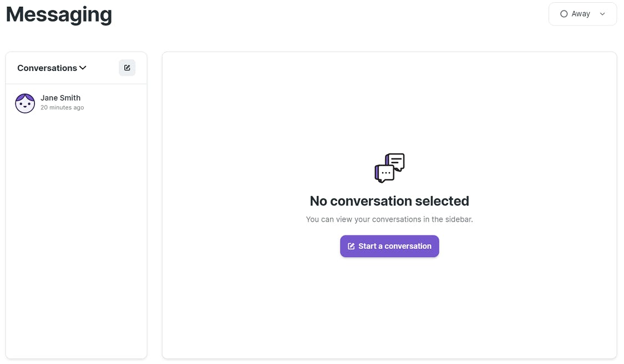Click the compose new conversation icon
Image resolution: width=624 pixels, height=364 pixels.
pyautogui.click(x=127, y=68)
